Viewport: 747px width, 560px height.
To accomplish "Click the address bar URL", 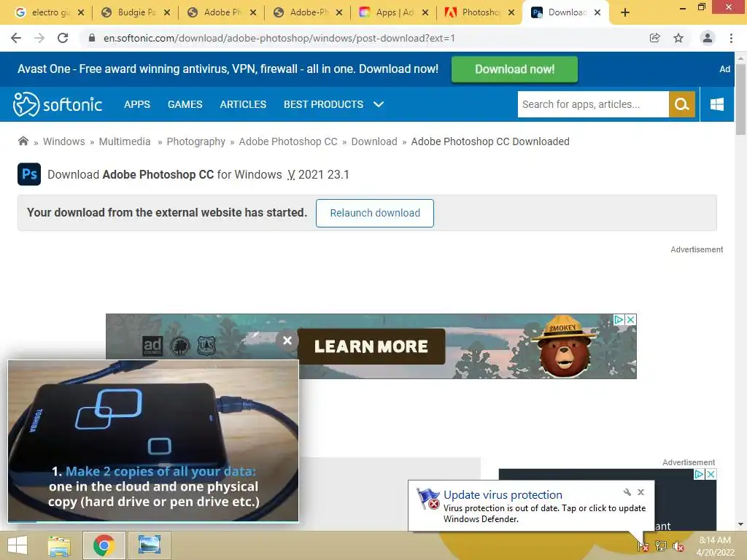I will [x=279, y=38].
